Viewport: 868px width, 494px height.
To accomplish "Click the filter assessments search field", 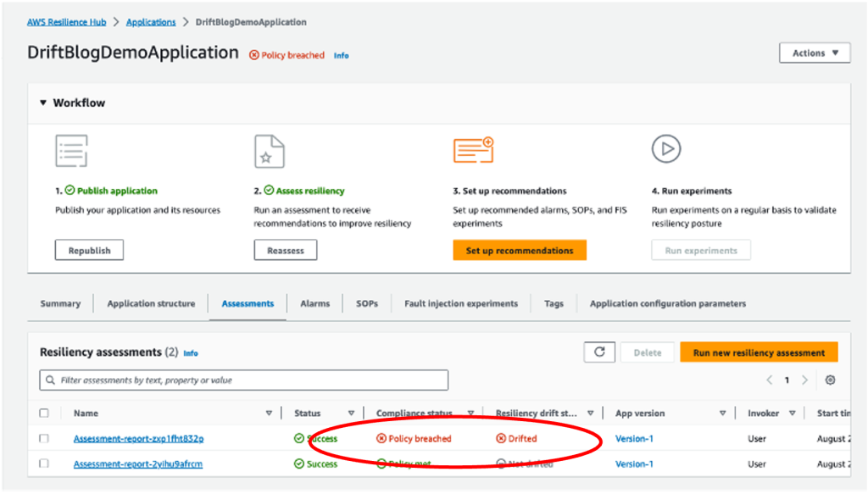I will pos(243,380).
